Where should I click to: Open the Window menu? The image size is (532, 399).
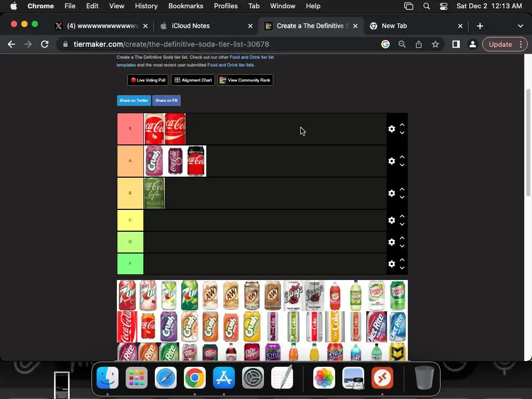point(283,6)
